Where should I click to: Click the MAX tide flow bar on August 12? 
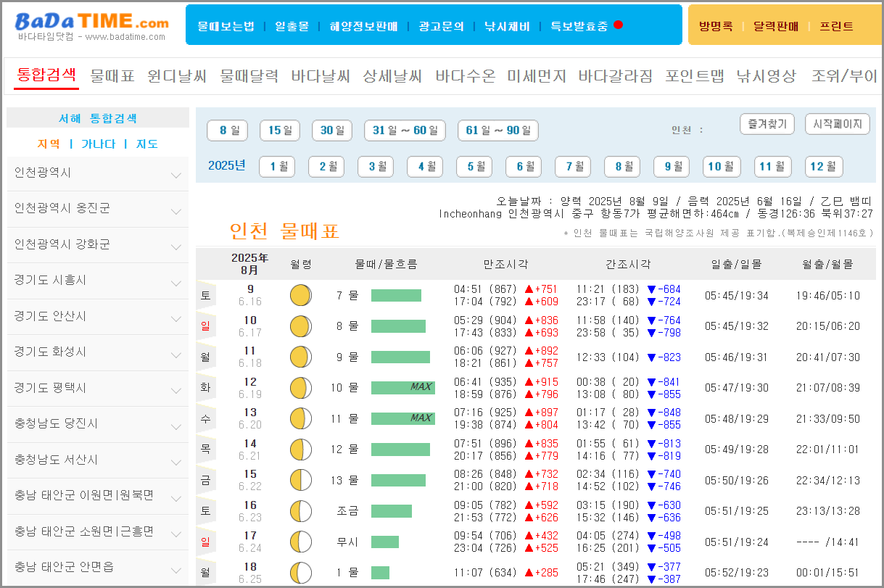click(x=402, y=387)
